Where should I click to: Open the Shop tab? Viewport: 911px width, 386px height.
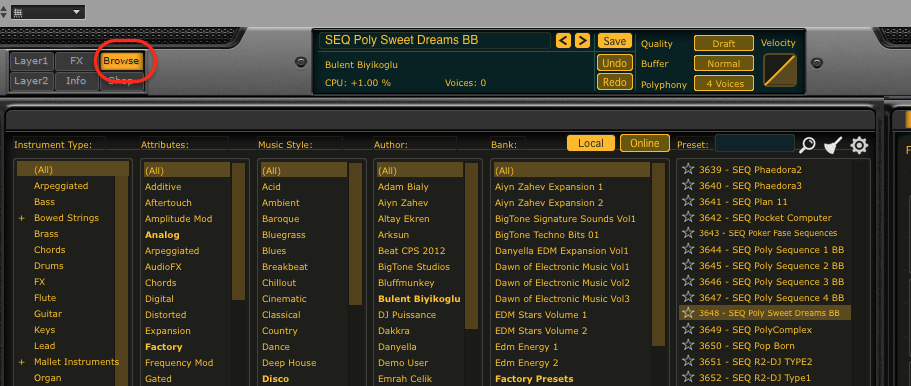point(121,81)
